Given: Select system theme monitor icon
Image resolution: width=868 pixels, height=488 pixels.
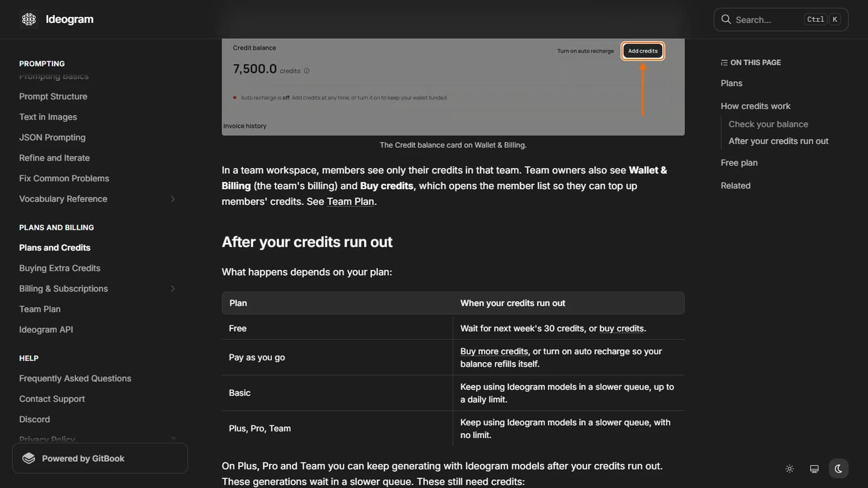Looking at the screenshot, I should (x=814, y=469).
